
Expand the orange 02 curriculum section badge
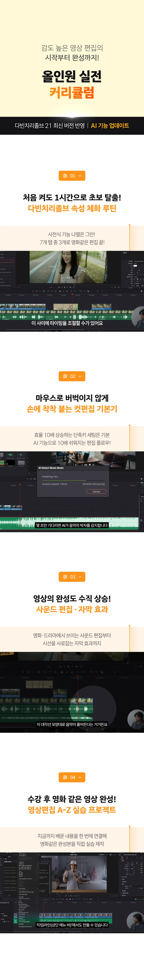click(72, 376)
